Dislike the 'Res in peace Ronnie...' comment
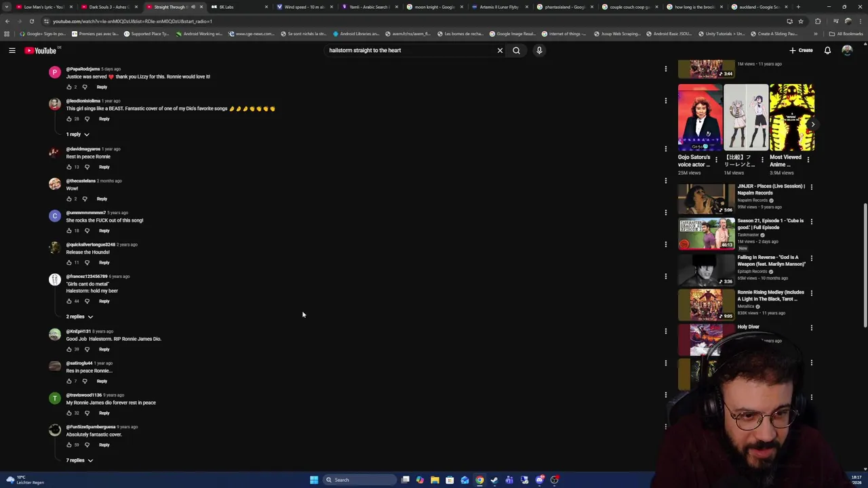868x488 pixels. pos(84,381)
